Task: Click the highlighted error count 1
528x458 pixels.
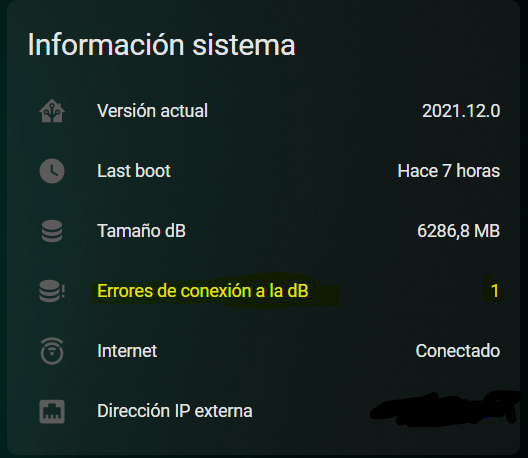Action: pyautogui.click(x=494, y=291)
